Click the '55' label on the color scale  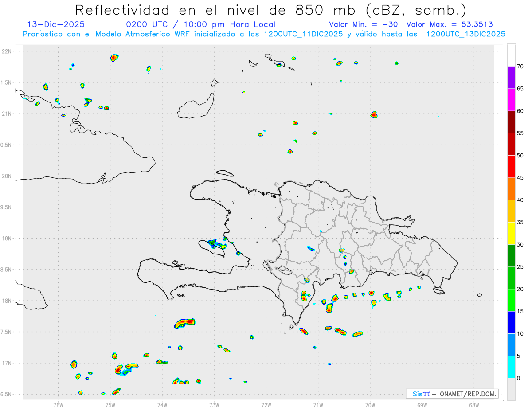point(520,133)
